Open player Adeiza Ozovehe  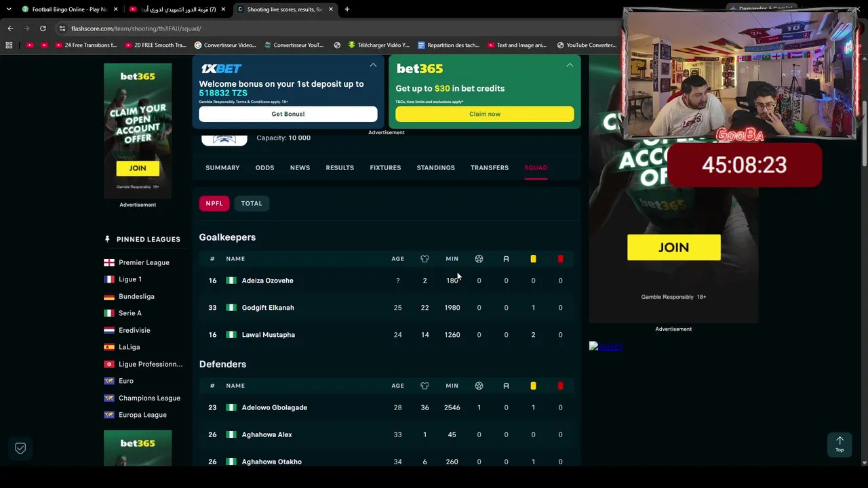(268, 281)
